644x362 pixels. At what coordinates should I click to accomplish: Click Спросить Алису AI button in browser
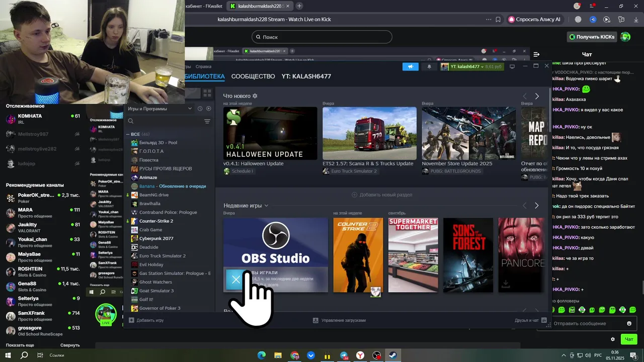point(536,19)
